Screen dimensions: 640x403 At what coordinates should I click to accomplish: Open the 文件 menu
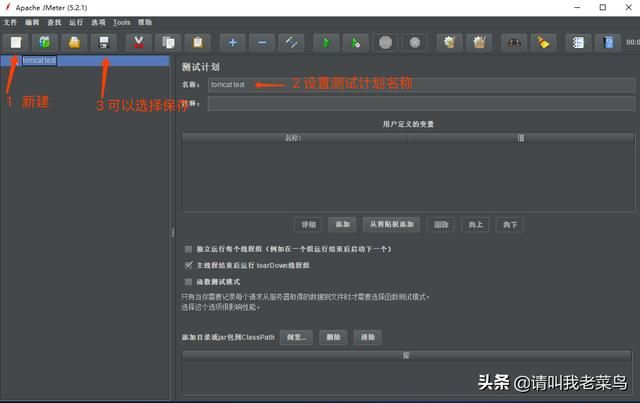(x=10, y=22)
